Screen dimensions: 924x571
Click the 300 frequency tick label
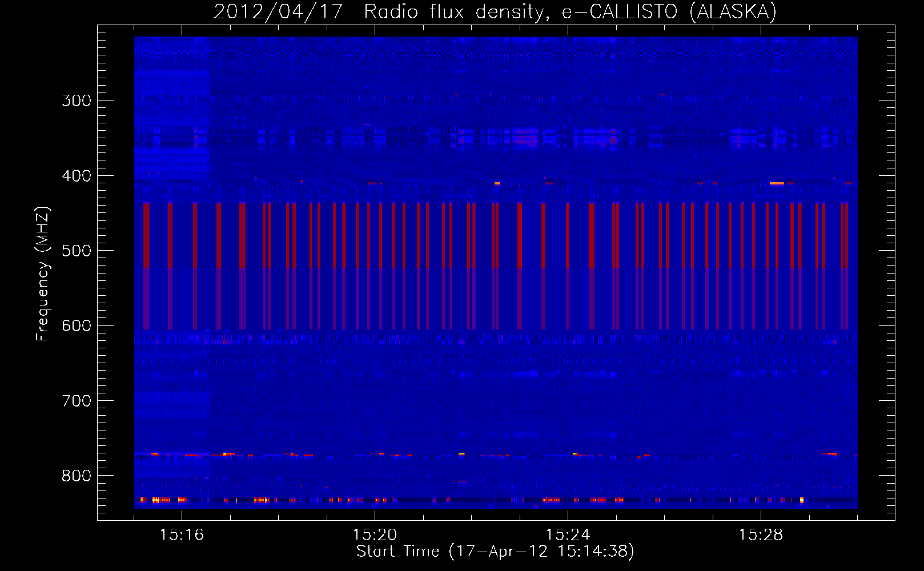77,100
